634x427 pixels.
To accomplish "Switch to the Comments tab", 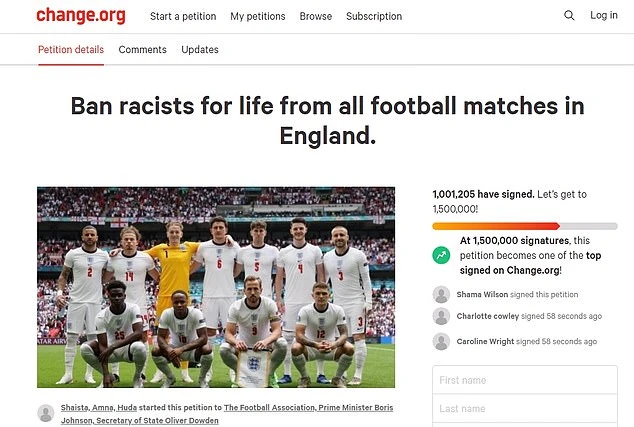I will tap(142, 50).
